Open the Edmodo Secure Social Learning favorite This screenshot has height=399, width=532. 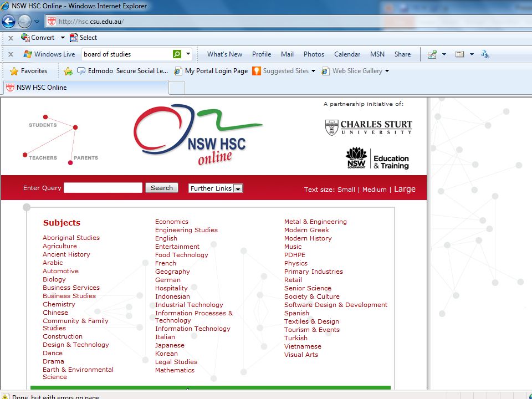click(x=122, y=71)
